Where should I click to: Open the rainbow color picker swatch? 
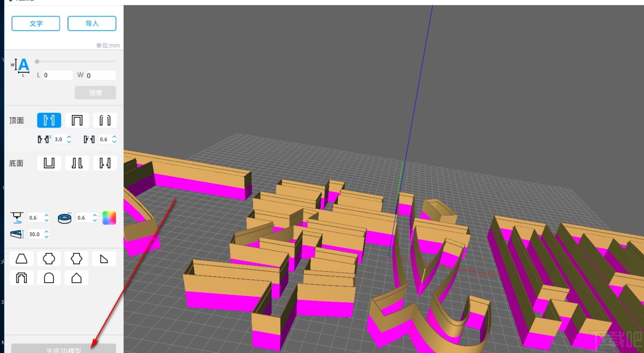(109, 218)
